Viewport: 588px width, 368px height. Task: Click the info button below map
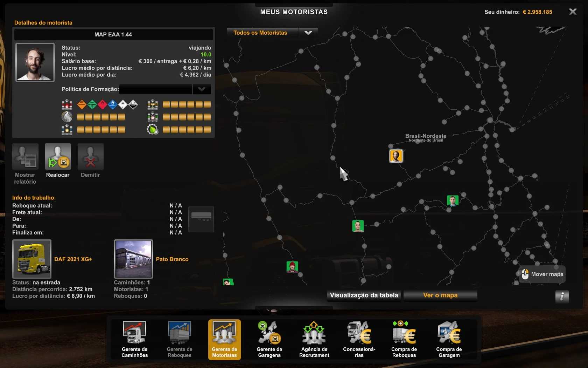(562, 296)
